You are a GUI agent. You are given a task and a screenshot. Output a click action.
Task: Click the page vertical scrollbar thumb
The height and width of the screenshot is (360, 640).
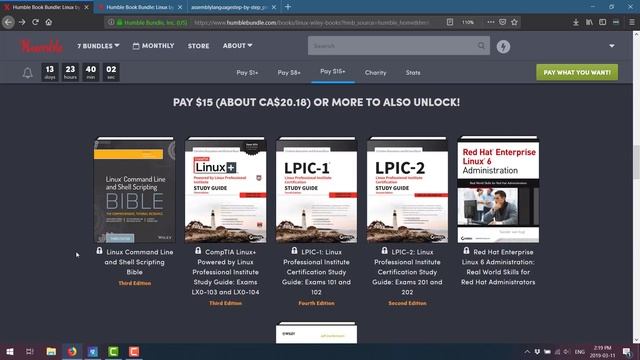click(x=636, y=162)
